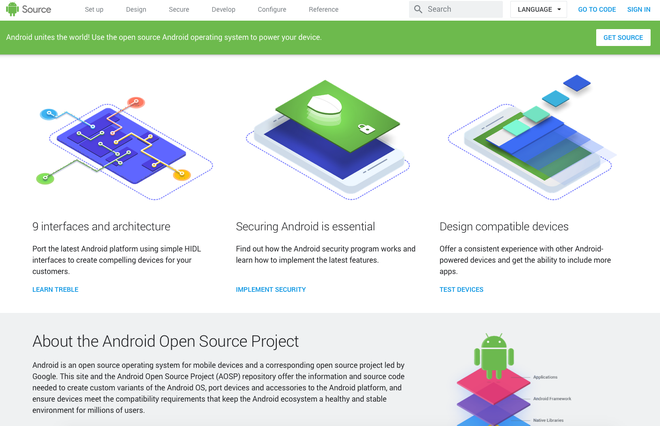This screenshot has width=660, height=426.
Task: Click the shield and lock security illustration
Action: pyautogui.click(x=328, y=140)
